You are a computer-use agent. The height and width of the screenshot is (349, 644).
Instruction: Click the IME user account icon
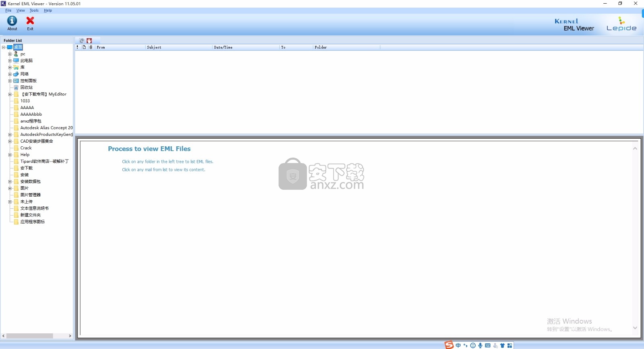click(495, 345)
